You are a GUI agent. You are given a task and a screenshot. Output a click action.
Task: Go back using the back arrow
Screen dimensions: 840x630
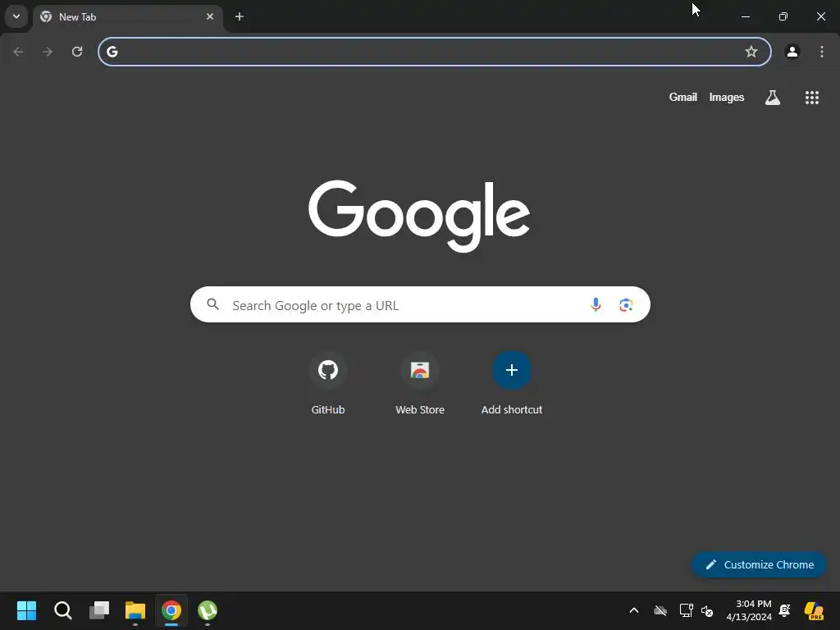pyautogui.click(x=18, y=52)
